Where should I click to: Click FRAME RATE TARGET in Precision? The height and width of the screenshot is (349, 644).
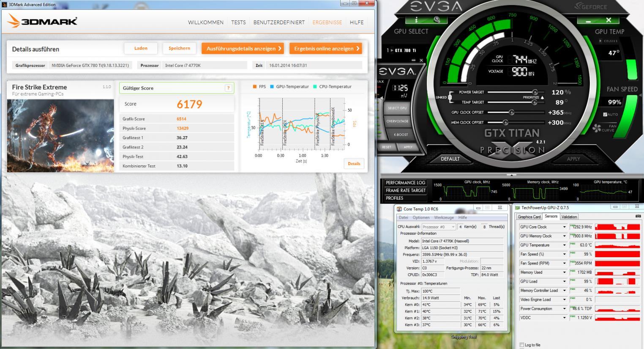pyautogui.click(x=405, y=190)
